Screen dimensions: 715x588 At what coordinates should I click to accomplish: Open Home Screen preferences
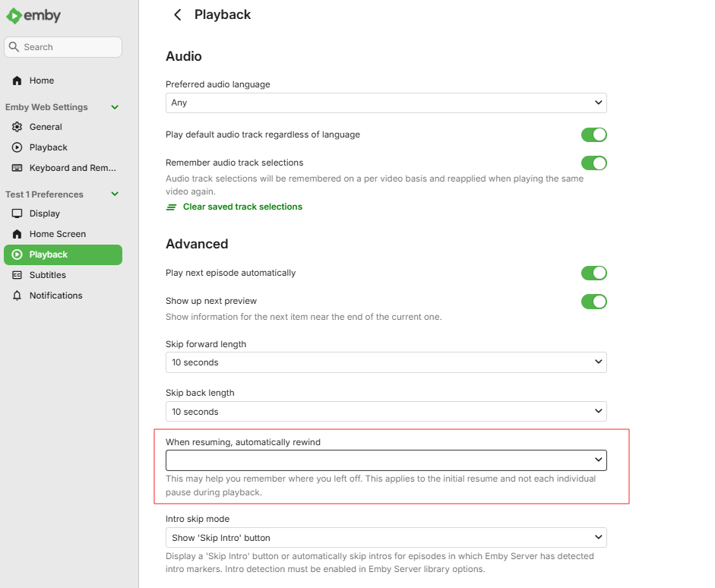pos(63,234)
